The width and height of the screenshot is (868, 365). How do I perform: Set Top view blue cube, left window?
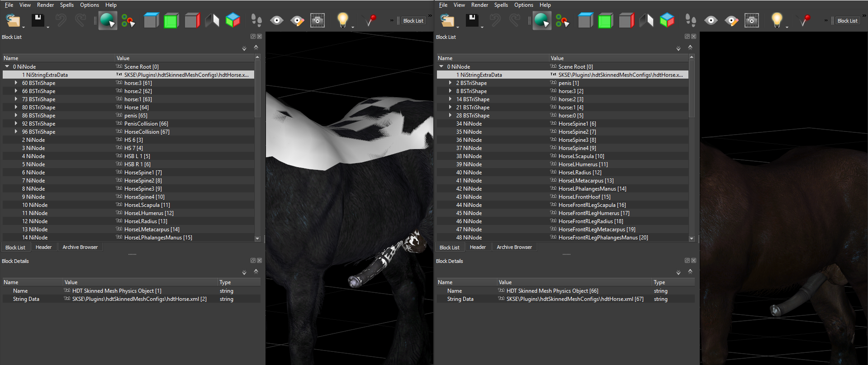click(151, 20)
